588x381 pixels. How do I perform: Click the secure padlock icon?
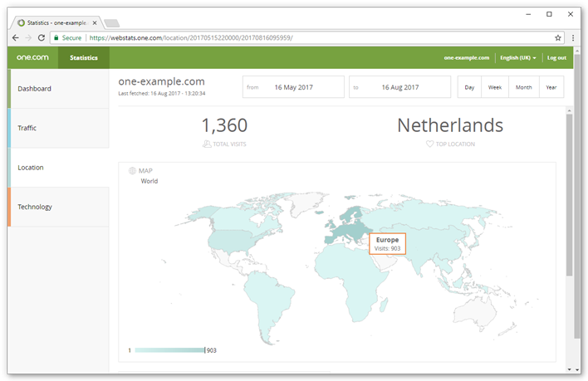56,38
